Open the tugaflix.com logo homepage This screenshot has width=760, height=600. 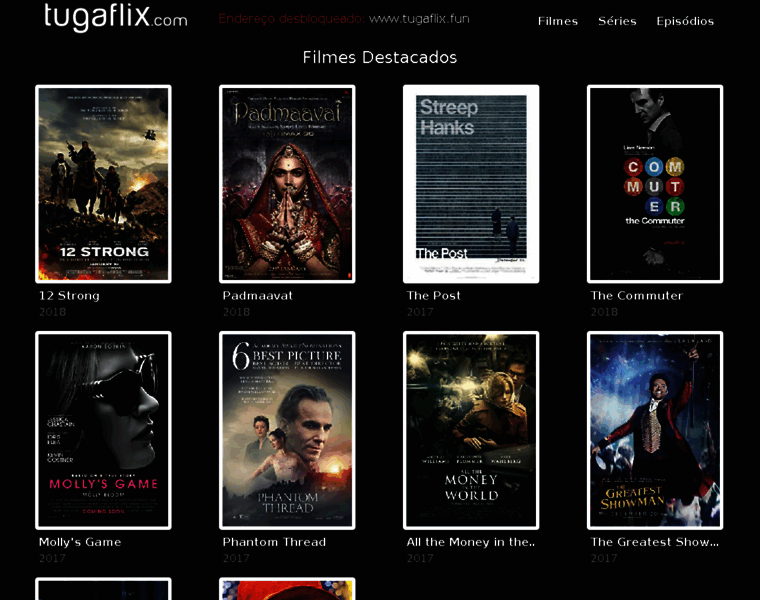click(x=115, y=17)
